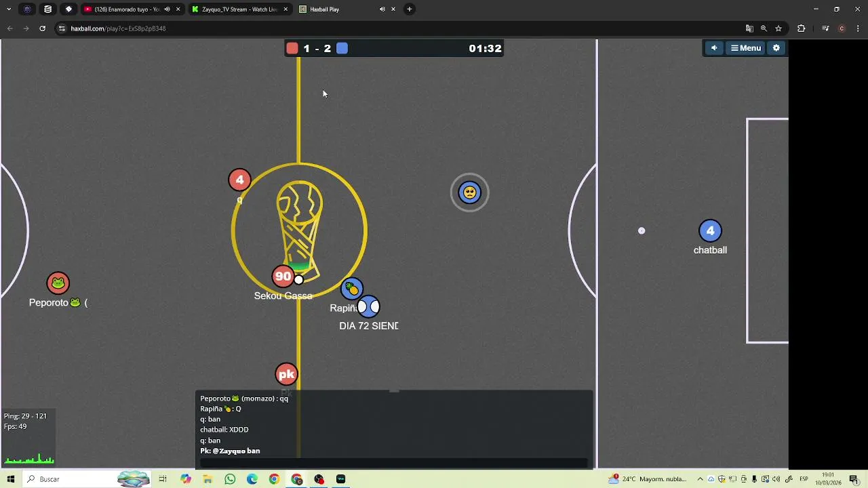The image size is (868, 488).
Task: Click the haxball.com address bar URL
Action: click(x=119, y=28)
